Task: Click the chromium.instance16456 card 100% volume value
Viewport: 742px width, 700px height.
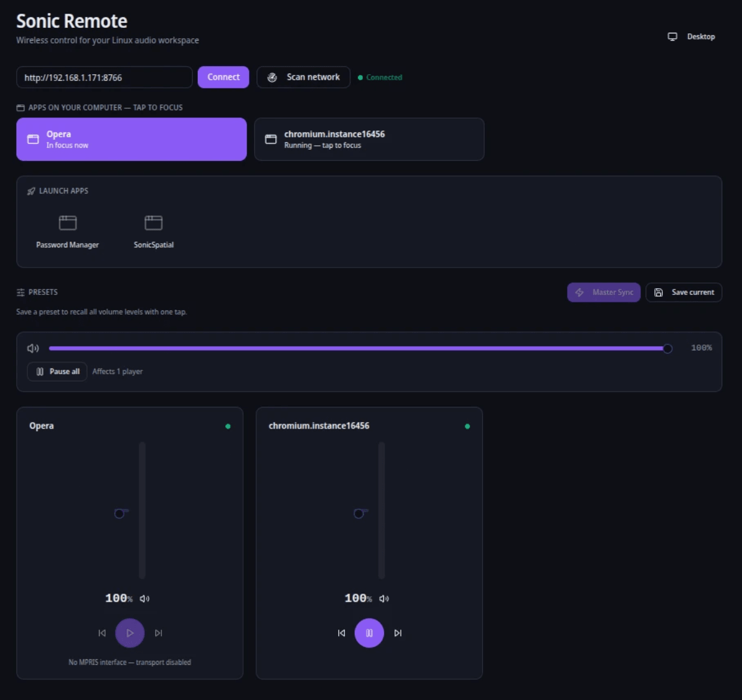Action: (x=358, y=598)
